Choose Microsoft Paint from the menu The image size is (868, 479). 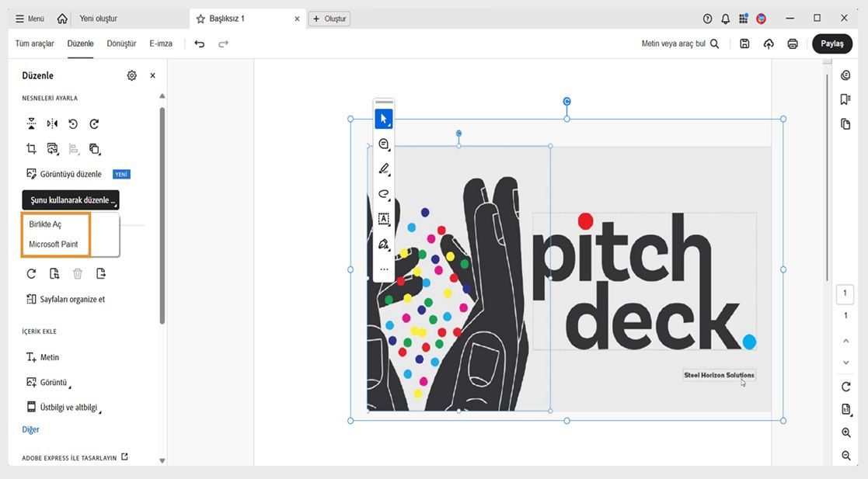[x=54, y=244]
